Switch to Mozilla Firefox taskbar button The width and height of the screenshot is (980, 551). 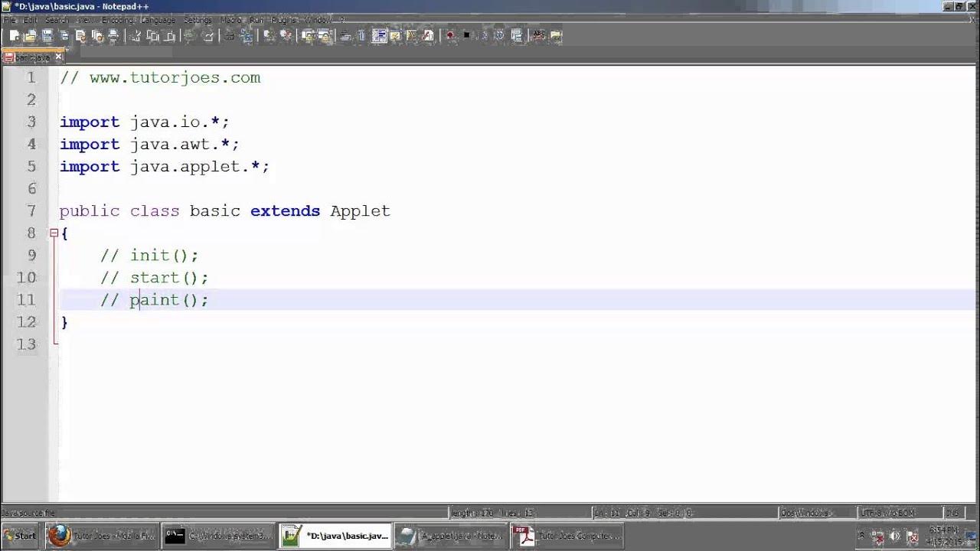coord(103,536)
